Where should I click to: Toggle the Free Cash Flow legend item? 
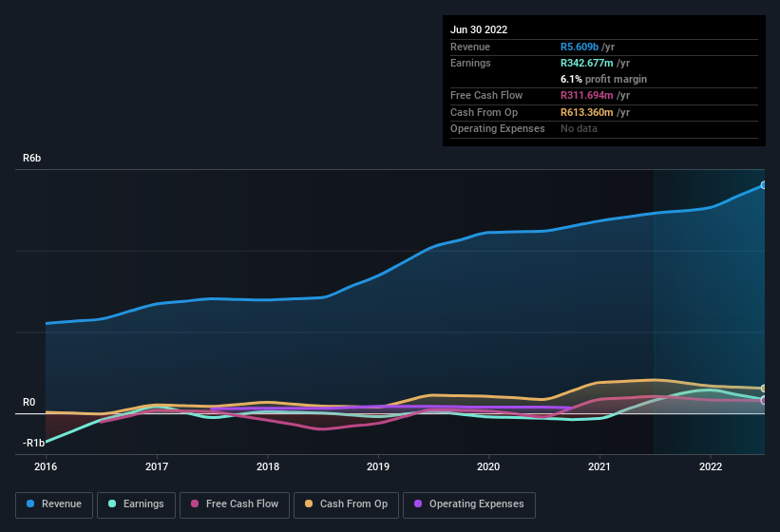(x=236, y=504)
